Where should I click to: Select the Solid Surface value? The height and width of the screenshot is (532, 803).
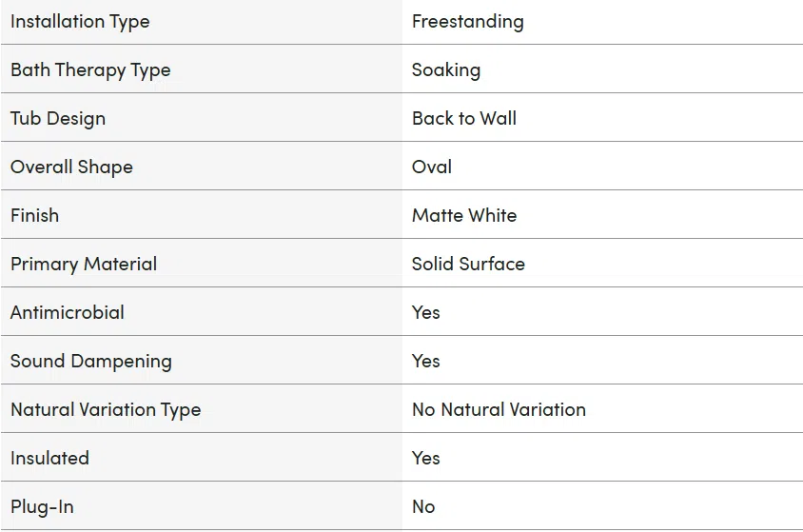click(x=468, y=264)
